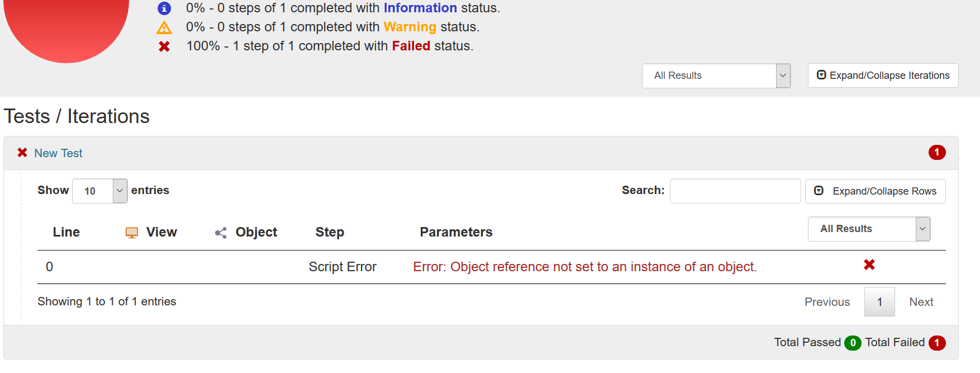The height and width of the screenshot is (373, 980).
Task: Go to the Next results page
Action: click(x=921, y=302)
